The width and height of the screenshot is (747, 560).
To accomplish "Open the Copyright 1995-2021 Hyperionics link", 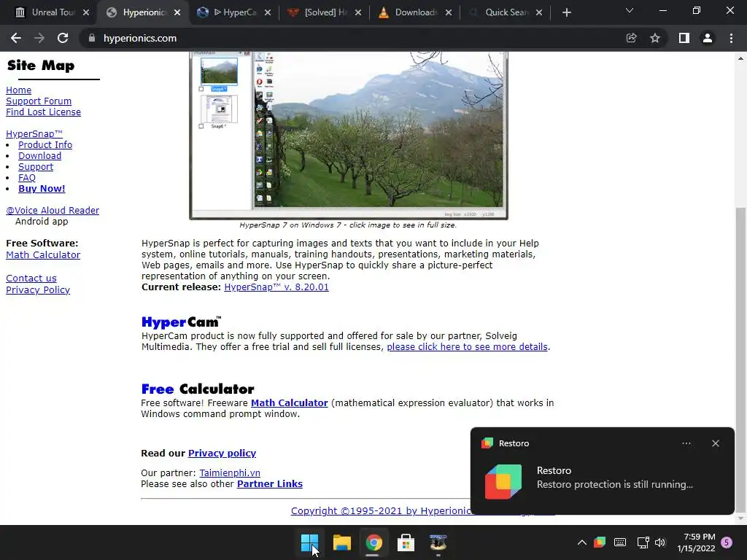I will pyautogui.click(x=381, y=511).
